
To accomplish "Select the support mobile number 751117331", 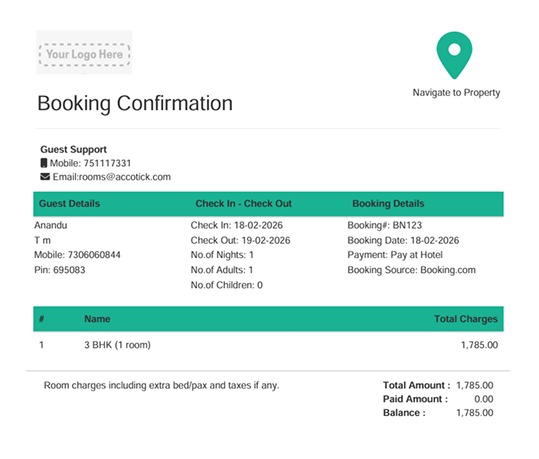I will click(107, 163).
